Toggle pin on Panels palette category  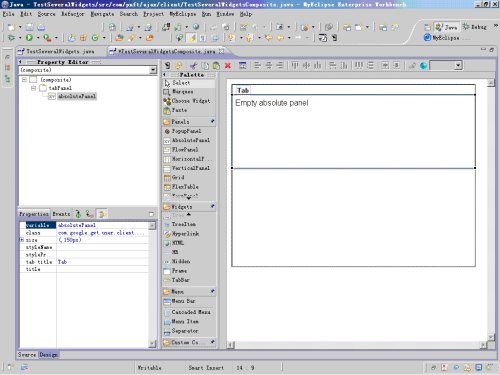click(x=212, y=121)
